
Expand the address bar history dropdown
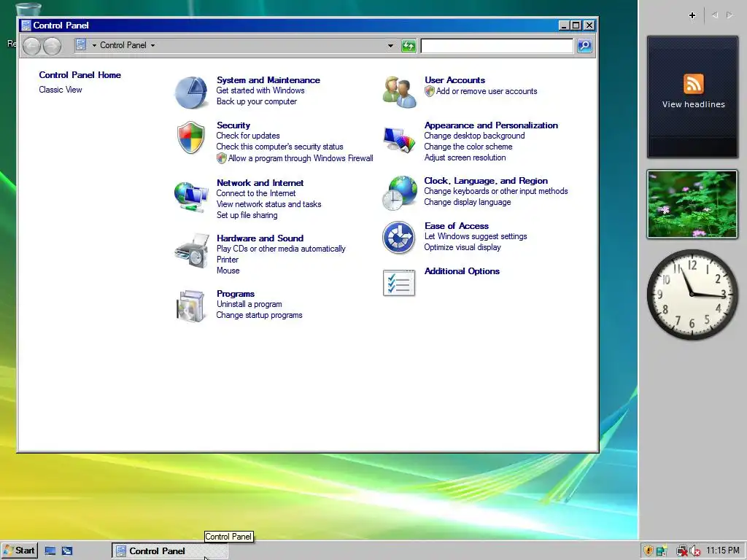(x=391, y=46)
